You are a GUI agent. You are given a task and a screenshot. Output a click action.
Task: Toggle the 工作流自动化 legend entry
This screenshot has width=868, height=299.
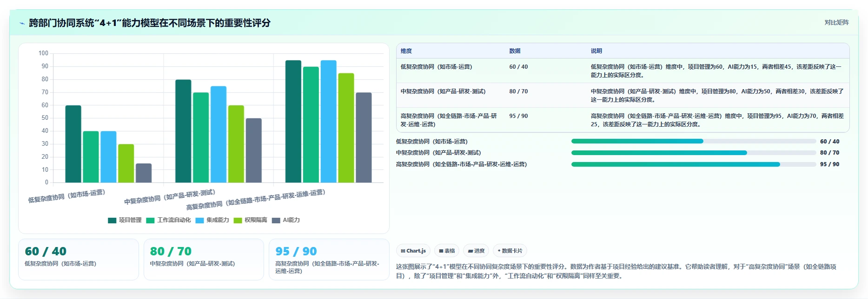click(168, 220)
